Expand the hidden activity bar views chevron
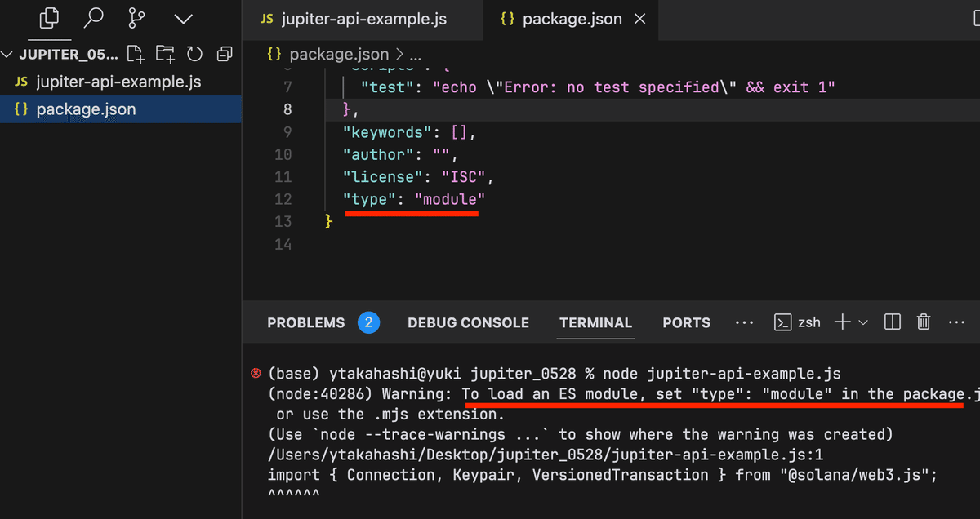The image size is (980, 519). click(x=184, y=17)
